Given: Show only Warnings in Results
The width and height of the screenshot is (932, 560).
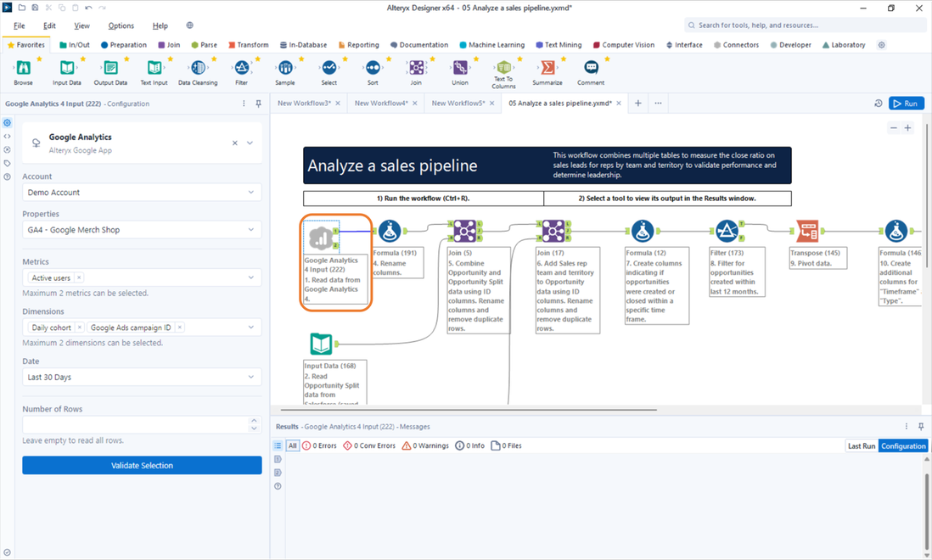Looking at the screenshot, I should pos(425,445).
